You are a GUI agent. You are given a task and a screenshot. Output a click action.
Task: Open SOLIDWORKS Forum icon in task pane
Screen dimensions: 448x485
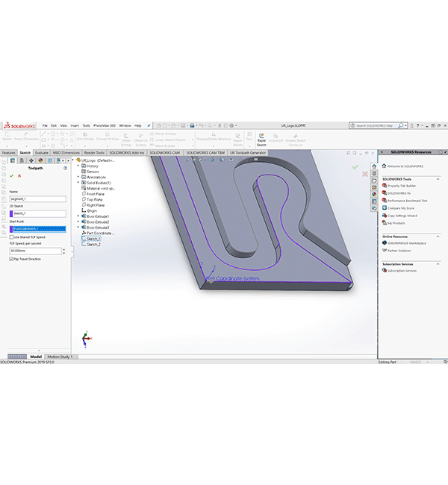click(374, 208)
